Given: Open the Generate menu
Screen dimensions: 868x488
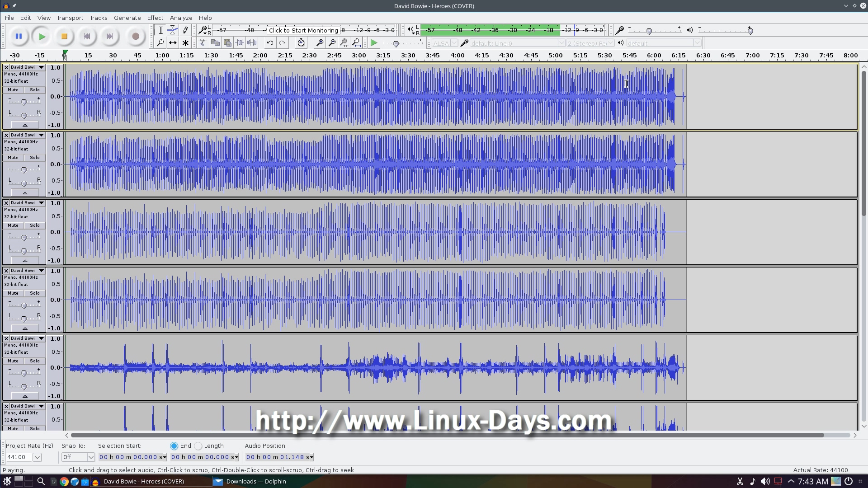Looking at the screenshot, I should tap(127, 18).
